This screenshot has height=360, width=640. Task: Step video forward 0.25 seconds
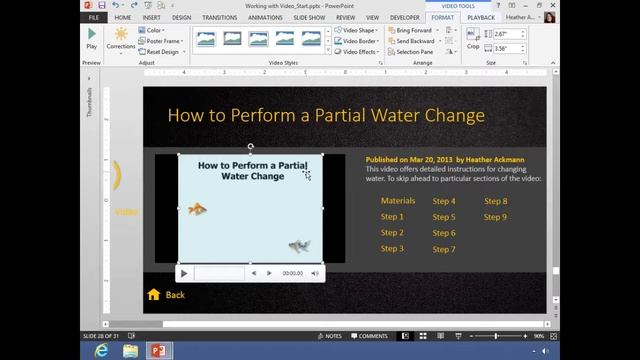(269, 273)
